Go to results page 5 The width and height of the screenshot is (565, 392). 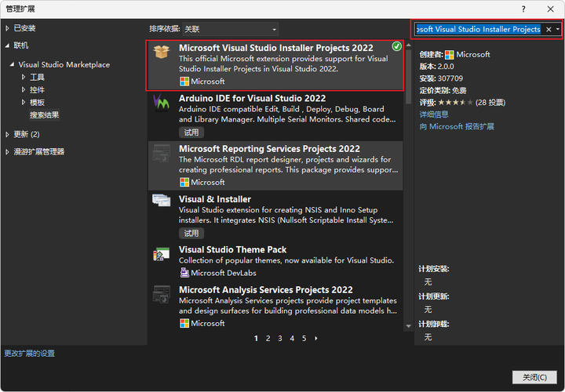click(x=304, y=339)
